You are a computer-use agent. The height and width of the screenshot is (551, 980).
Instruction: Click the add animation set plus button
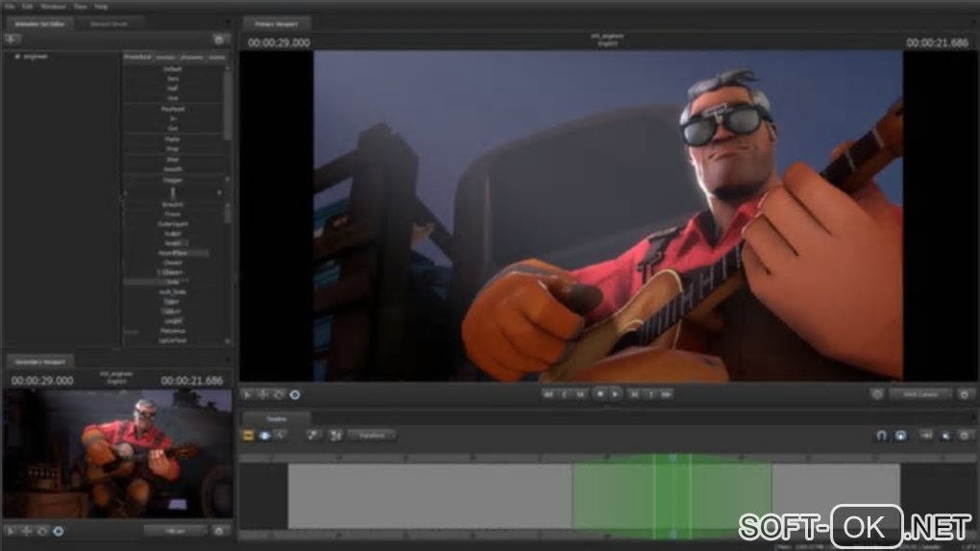tap(12, 39)
